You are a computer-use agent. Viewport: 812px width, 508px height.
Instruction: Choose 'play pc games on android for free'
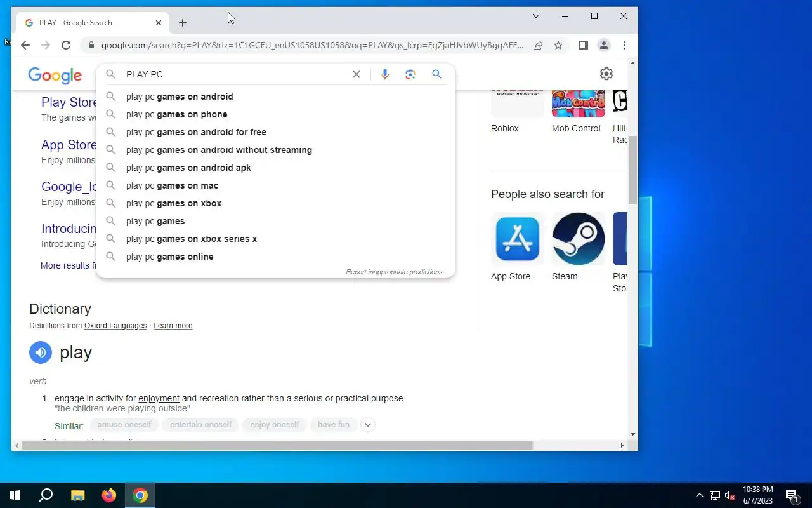(x=275, y=132)
